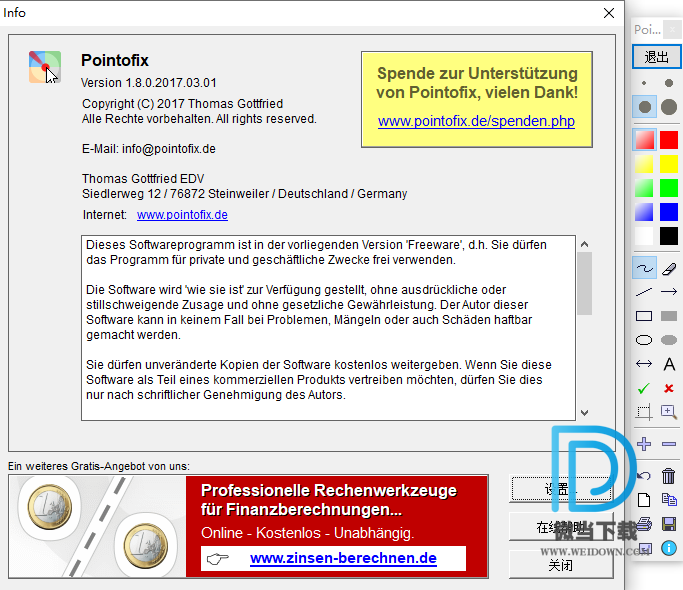Image resolution: width=683 pixels, height=590 pixels.
Task: Pick the transparent blue gradient color
Action: [x=644, y=212]
